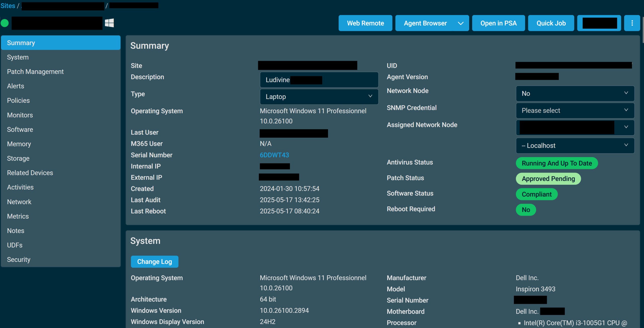644x328 pixels.
Task: Click the Windows Version 10.0.26100.2894 value
Action: [284, 311]
